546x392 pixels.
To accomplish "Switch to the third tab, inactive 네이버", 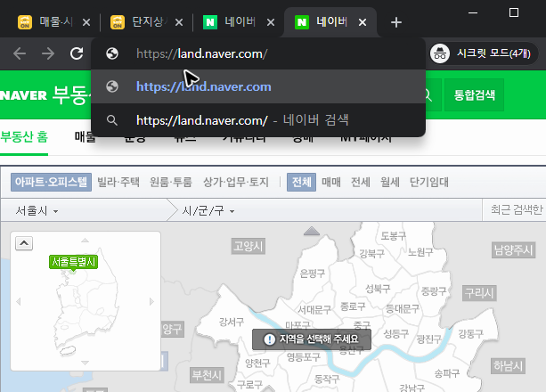I will click(x=230, y=22).
